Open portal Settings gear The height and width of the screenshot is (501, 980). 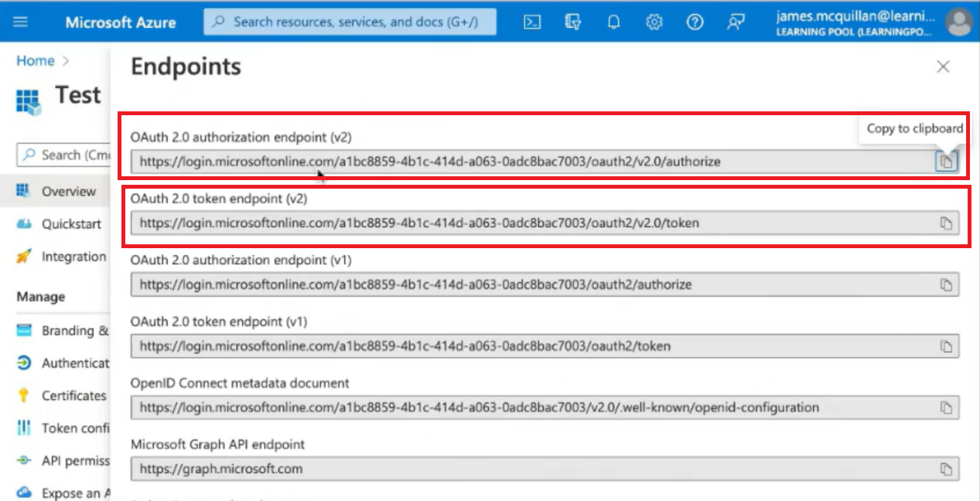(x=654, y=22)
